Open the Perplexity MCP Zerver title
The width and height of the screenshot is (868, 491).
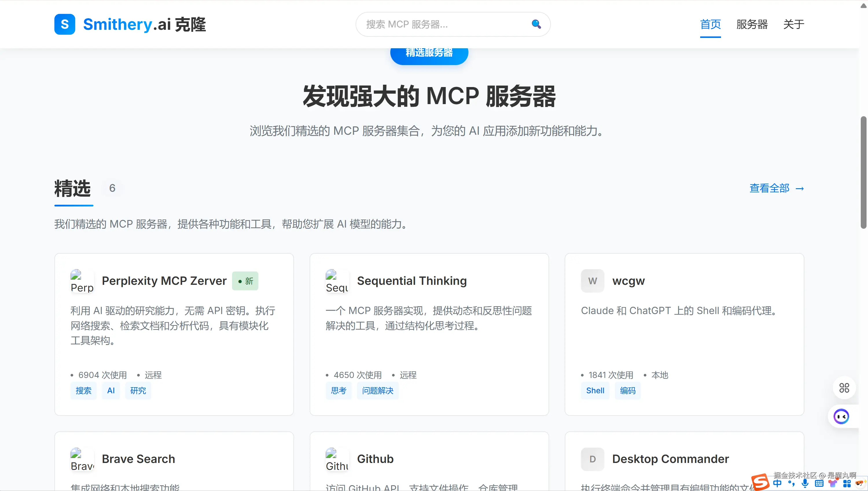[164, 281]
